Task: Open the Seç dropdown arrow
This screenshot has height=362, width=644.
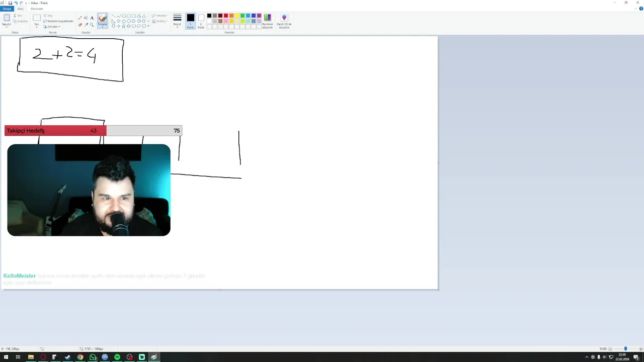Action: (37, 27)
